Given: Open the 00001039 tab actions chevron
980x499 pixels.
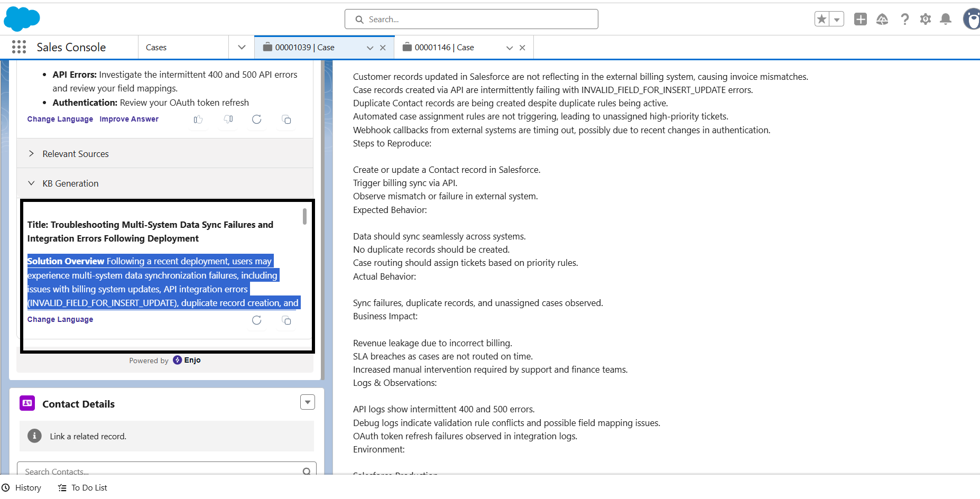Looking at the screenshot, I should (370, 48).
